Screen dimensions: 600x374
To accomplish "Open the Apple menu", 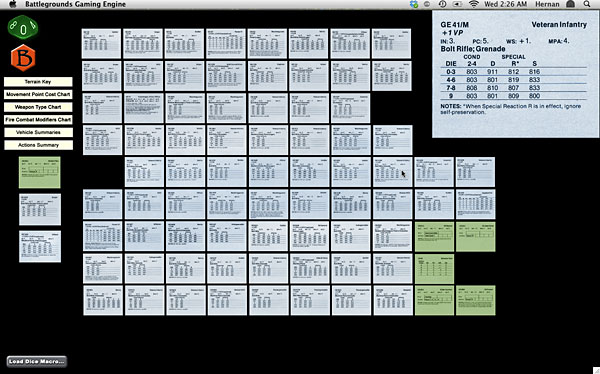I will pyautogui.click(x=13, y=4).
